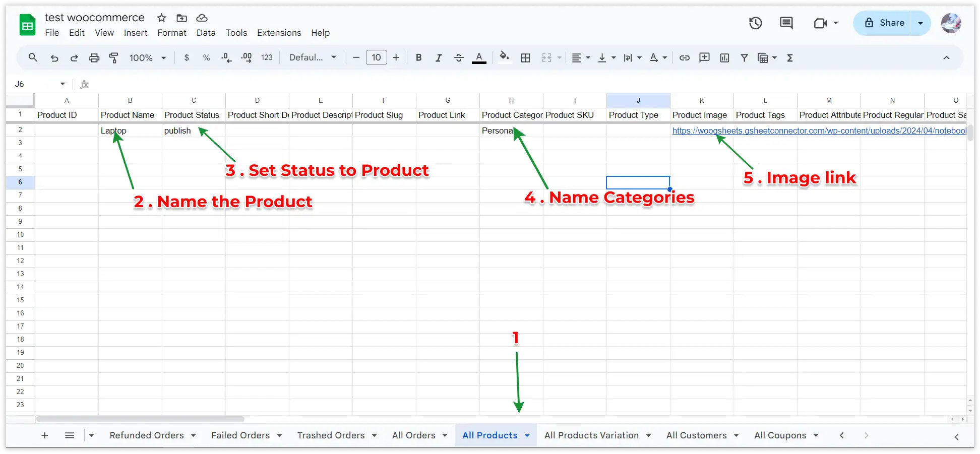
Task: Click the create filter funnel icon
Action: click(744, 58)
